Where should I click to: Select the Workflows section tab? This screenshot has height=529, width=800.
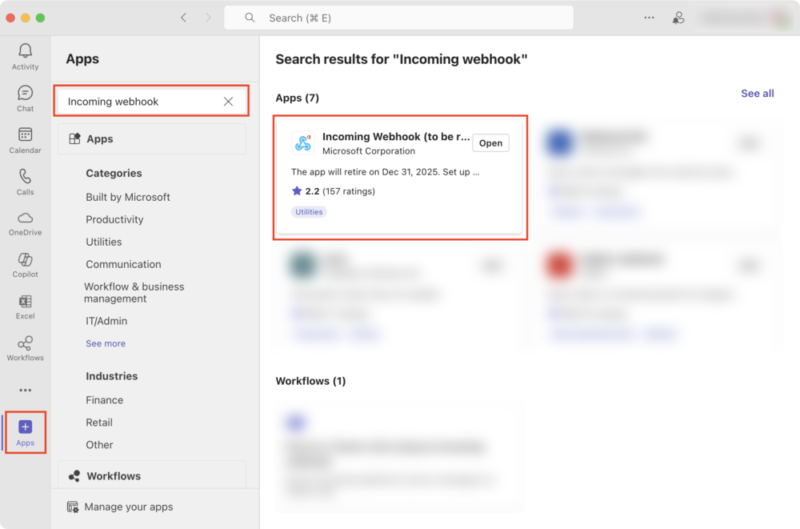pyautogui.click(x=152, y=475)
